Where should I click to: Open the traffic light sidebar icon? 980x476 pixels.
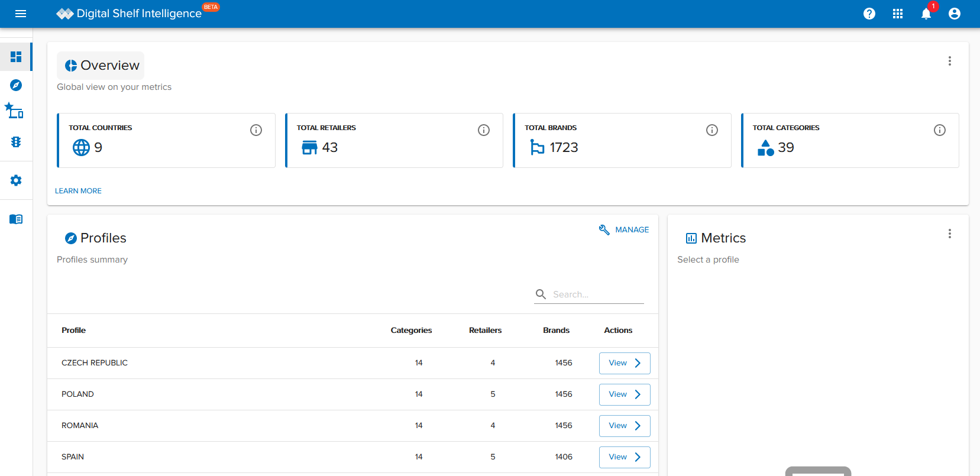16,142
